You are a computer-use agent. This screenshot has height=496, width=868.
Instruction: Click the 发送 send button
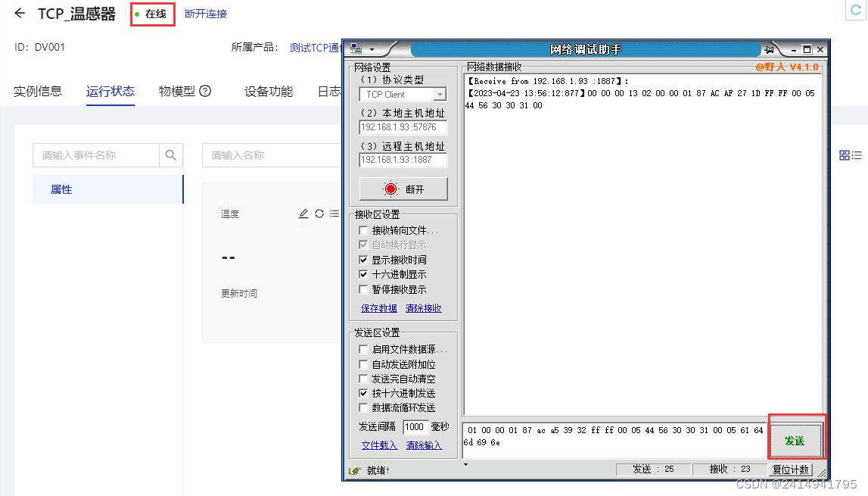point(796,439)
